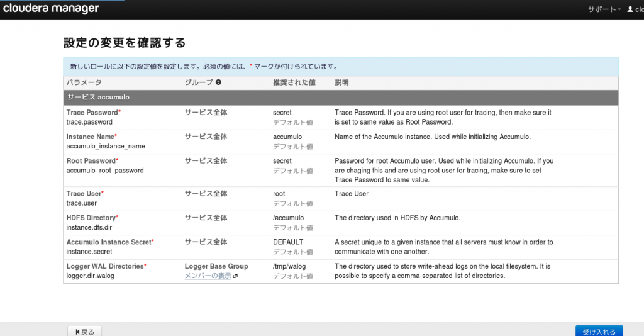Image resolution: width=644 pixels, height=336 pixels.
Task: Click the Cloudera Manager logo
Action: (x=51, y=8)
